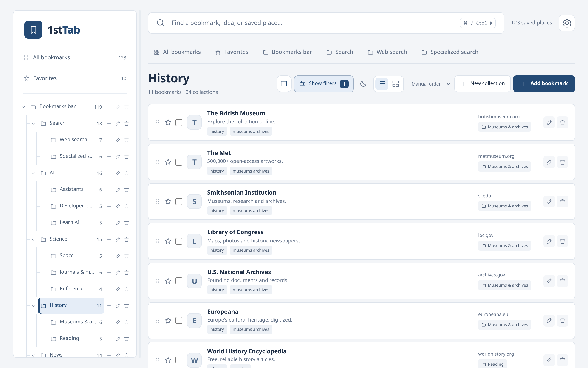The image size is (588, 368).
Task: Open the Search top tab
Action: [340, 52]
